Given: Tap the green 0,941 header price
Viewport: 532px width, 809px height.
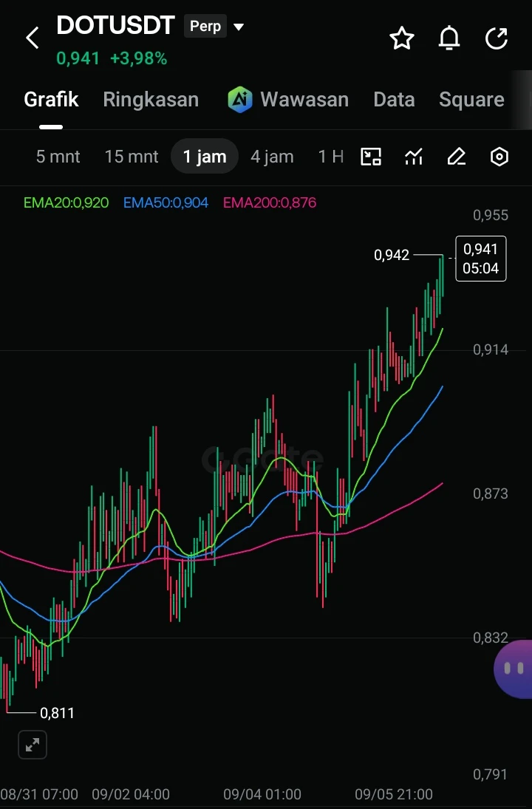Looking at the screenshot, I should 78,58.
